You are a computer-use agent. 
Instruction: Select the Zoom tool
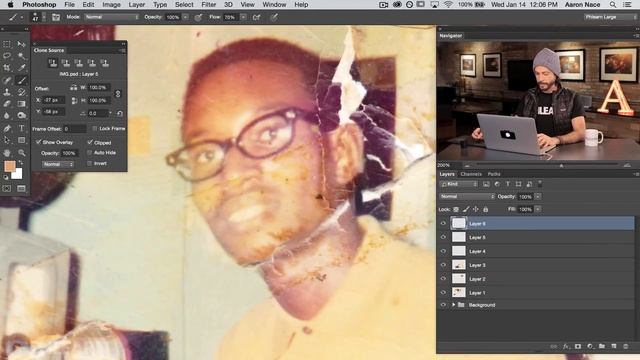[21, 153]
